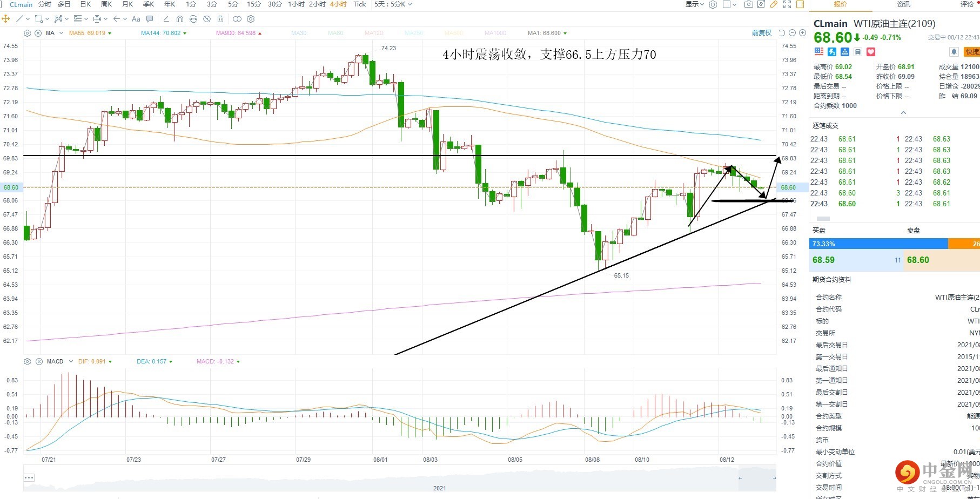Viewport: 980px width, 499px height.
Task: Click the price alert bell icon
Action: point(954,52)
